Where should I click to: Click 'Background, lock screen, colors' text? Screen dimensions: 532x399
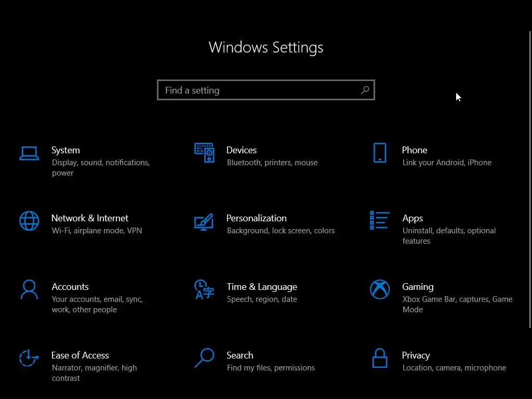(x=281, y=231)
